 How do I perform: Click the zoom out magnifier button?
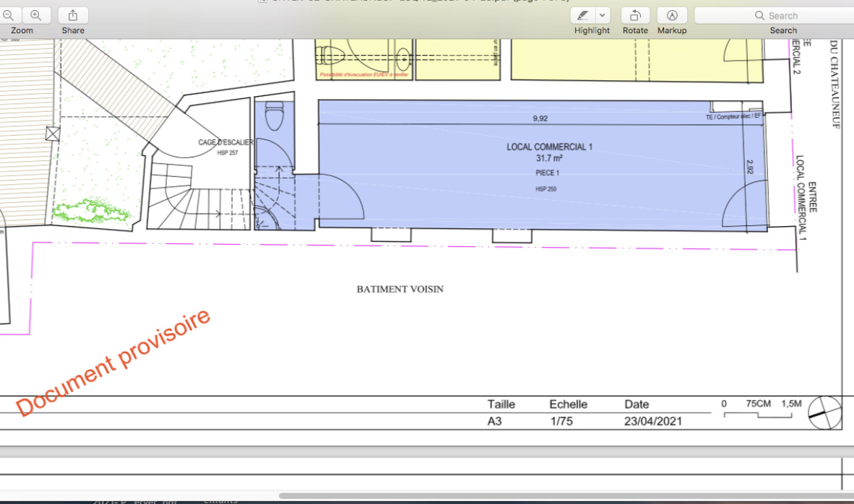(x=9, y=15)
